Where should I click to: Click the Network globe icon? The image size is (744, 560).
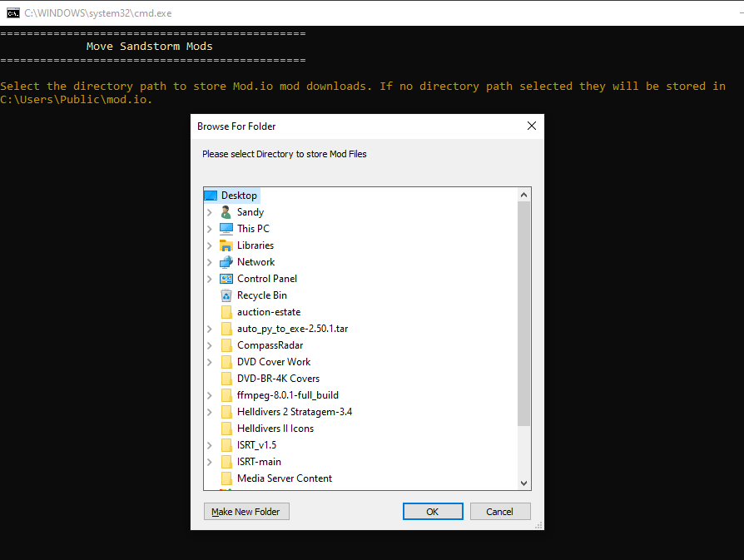click(226, 262)
